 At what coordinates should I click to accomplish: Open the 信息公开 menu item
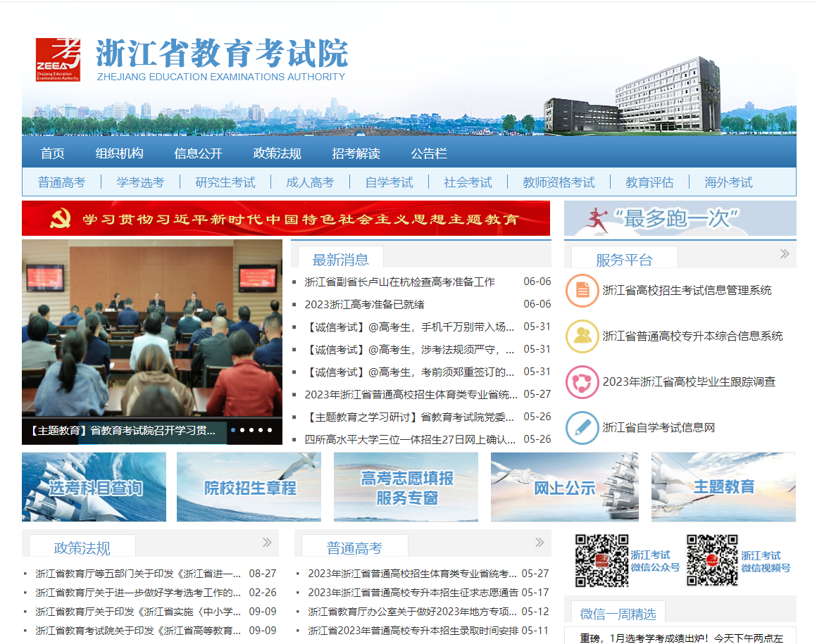click(198, 153)
